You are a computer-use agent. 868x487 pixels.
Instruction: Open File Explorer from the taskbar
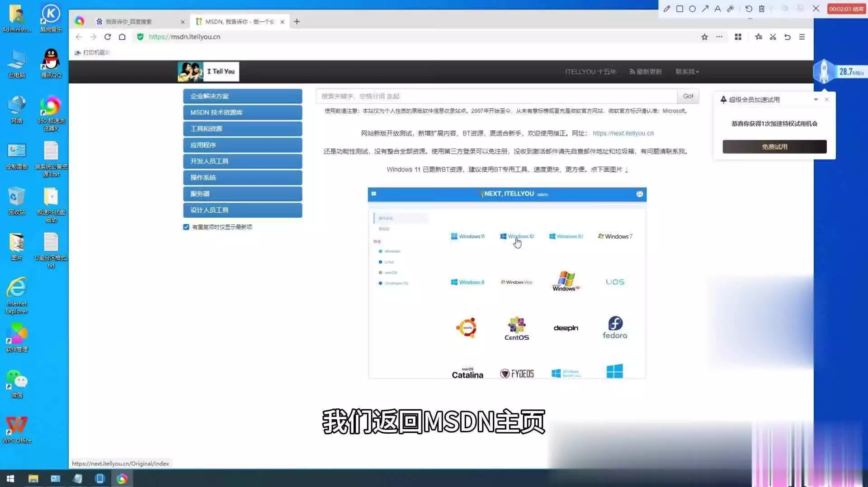(x=33, y=478)
